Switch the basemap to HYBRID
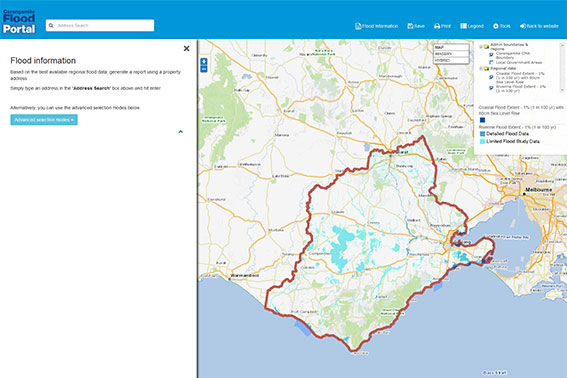The image size is (567, 378). (451, 60)
